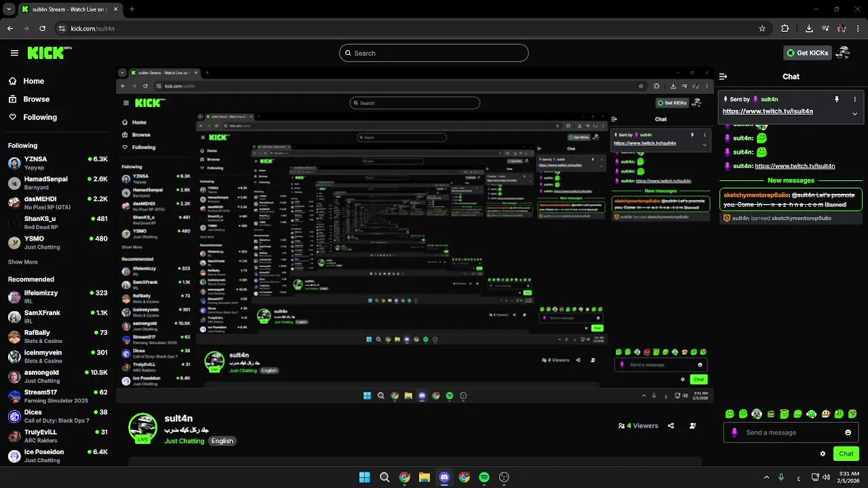Click the New messages divider
The width and height of the screenshot is (868, 488).
coord(791,180)
